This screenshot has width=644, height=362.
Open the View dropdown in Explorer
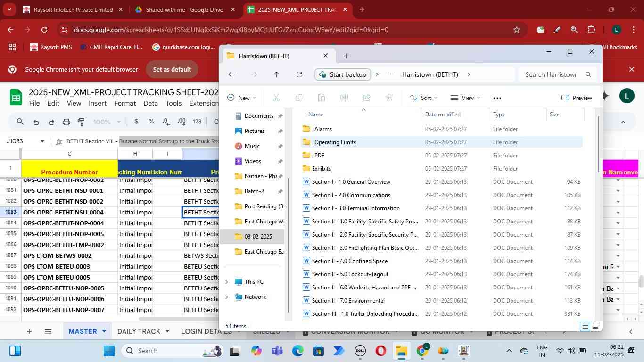(x=465, y=98)
